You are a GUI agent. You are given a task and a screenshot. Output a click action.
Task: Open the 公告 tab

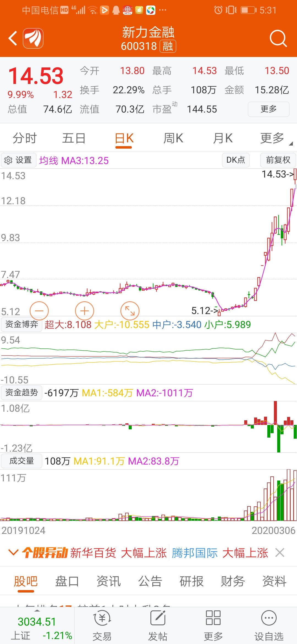(x=150, y=581)
